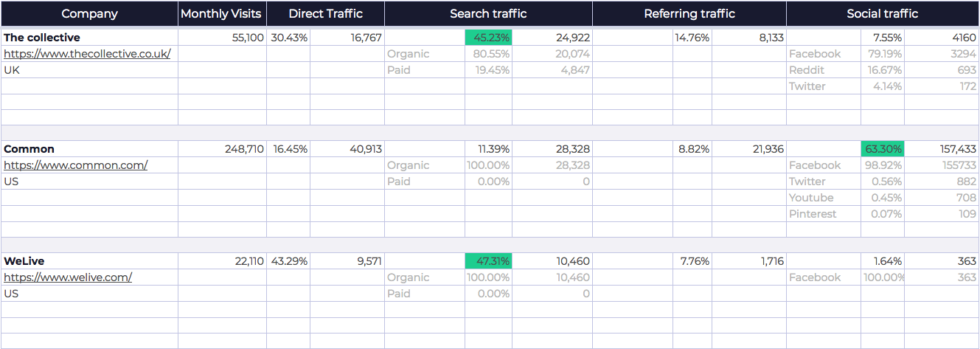Click the 8.82% referring traffic cell
Screen dimensions: 980x349
[x=692, y=149]
